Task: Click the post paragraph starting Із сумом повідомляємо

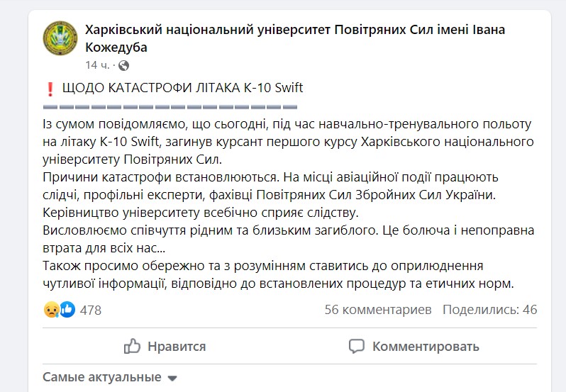Action: click(288, 142)
